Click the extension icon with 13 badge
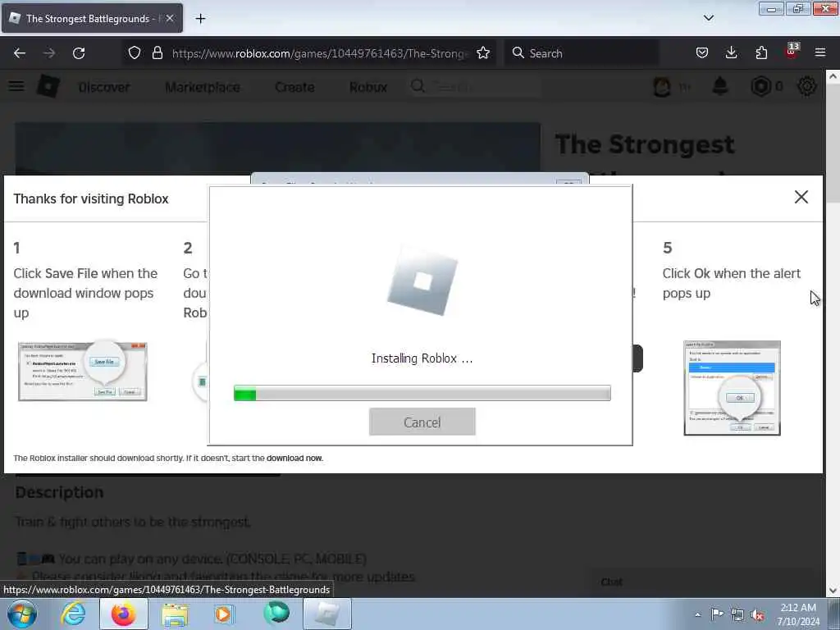Image resolution: width=840 pixels, height=630 pixels. [x=792, y=52]
